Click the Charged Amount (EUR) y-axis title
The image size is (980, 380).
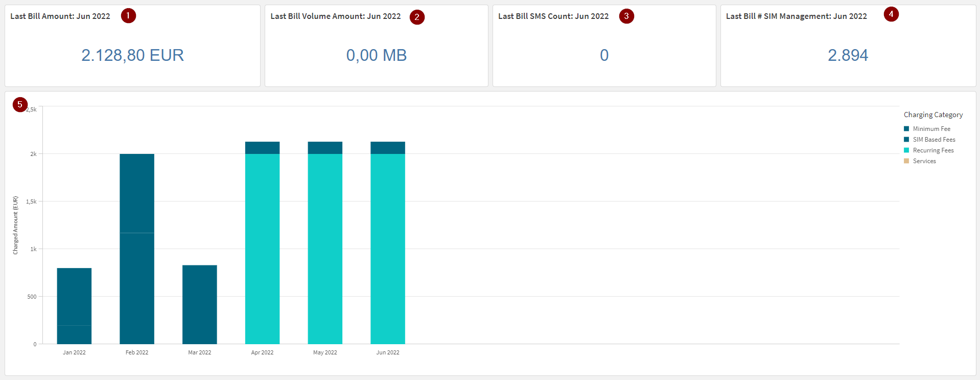[x=15, y=225]
